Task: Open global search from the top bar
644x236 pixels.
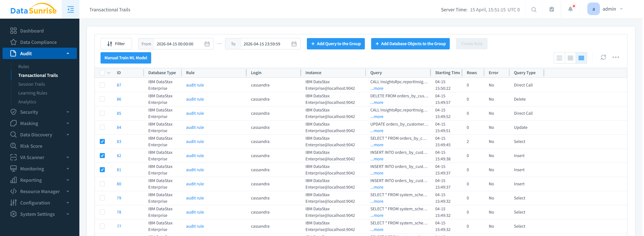Action: (534, 9)
